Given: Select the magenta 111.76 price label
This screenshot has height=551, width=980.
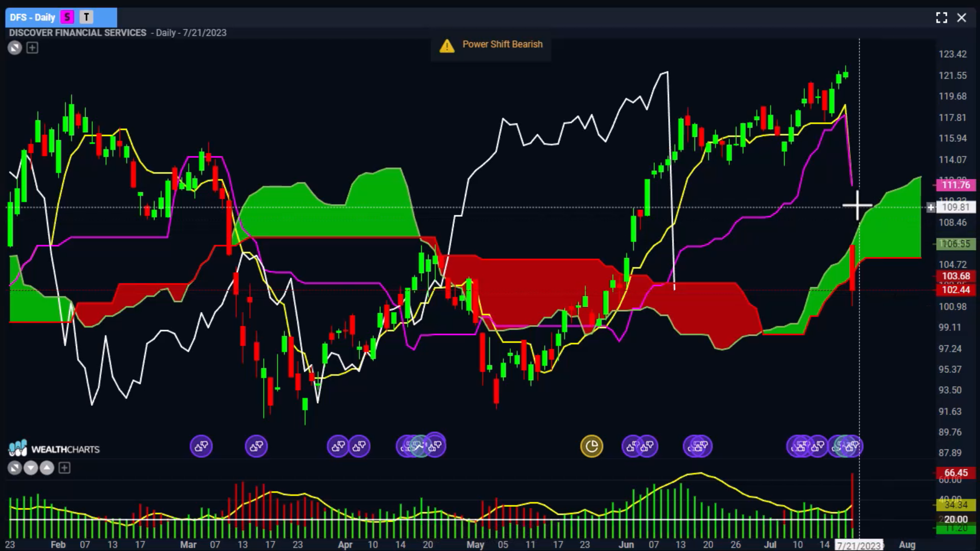Looking at the screenshot, I should 955,185.
